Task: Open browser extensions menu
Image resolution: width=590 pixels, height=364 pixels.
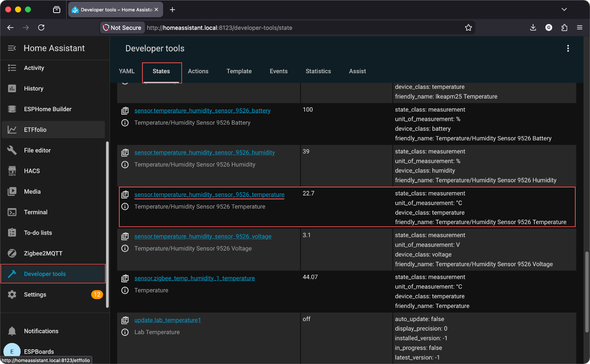Action: point(564,27)
